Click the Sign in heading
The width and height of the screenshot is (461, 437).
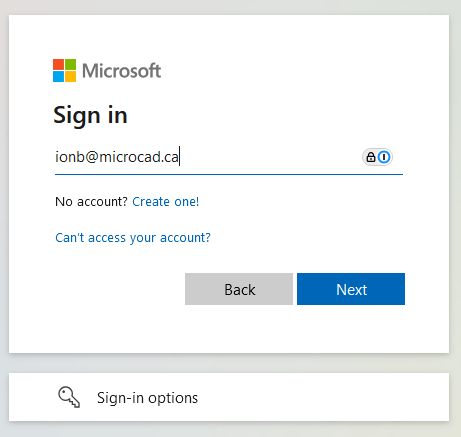(x=90, y=115)
